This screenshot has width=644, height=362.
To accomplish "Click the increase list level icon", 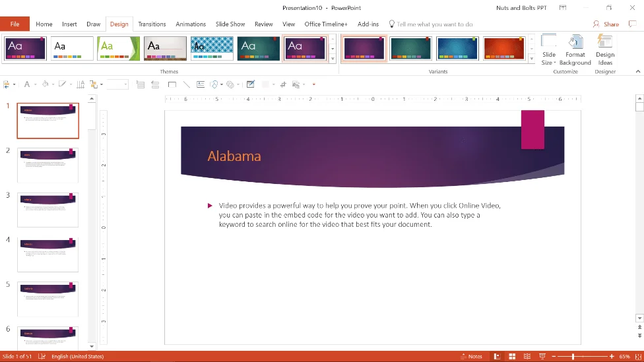I will pos(141,84).
